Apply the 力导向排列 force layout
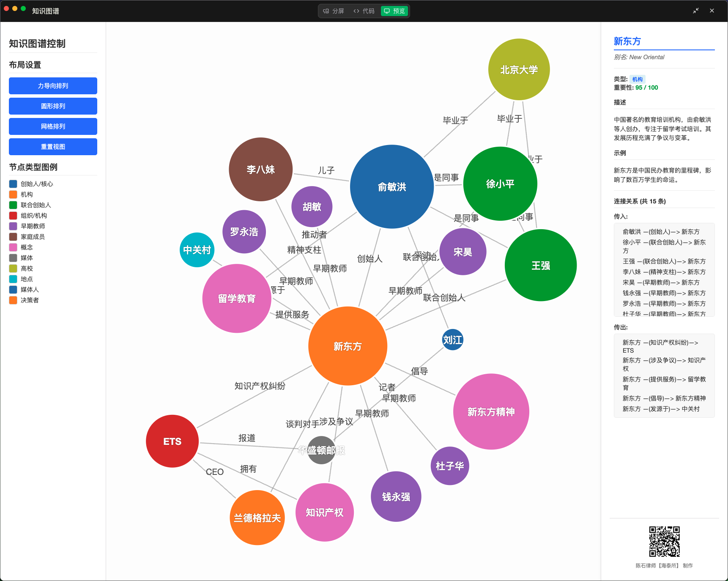 point(53,86)
